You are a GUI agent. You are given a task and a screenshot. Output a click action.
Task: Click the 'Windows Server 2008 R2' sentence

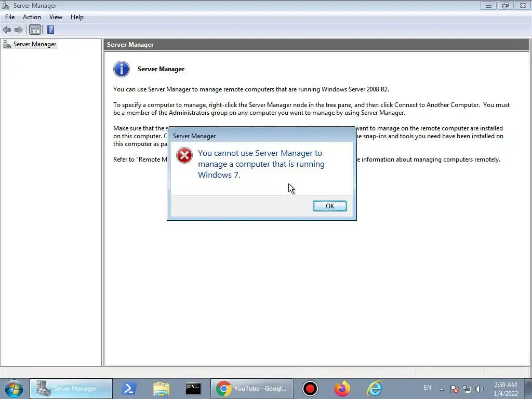[x=251, y=89]
